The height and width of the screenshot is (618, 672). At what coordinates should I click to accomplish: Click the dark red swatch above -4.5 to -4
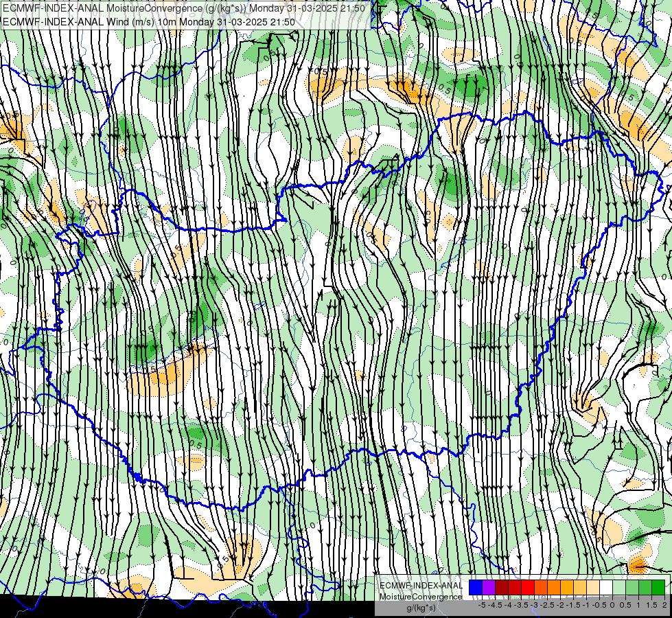pos(502,588)
